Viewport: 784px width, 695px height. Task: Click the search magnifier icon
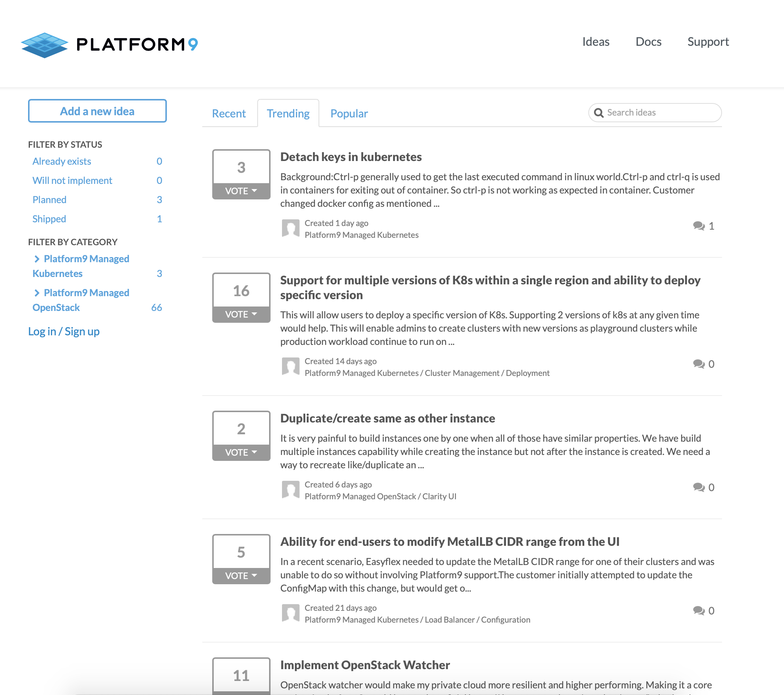click(x=598, y=113)
